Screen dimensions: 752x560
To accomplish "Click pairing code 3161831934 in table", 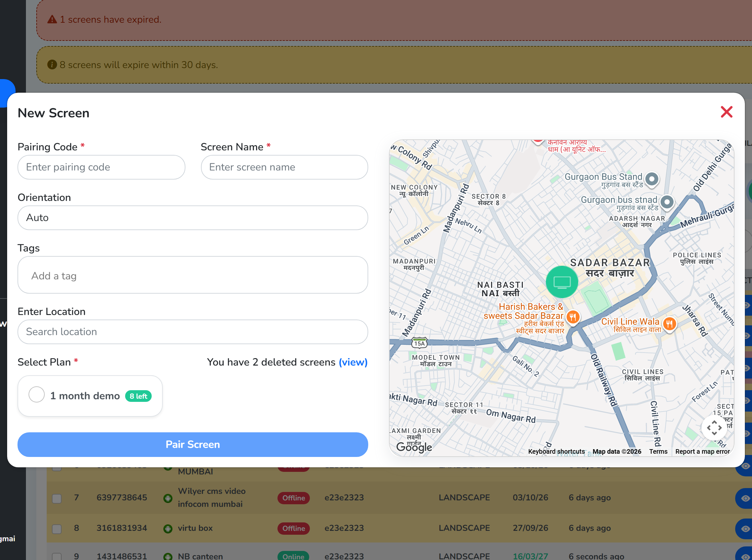I will point(122,528).
